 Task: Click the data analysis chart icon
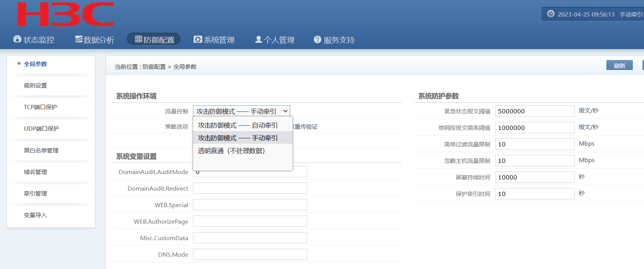point(79,39)
